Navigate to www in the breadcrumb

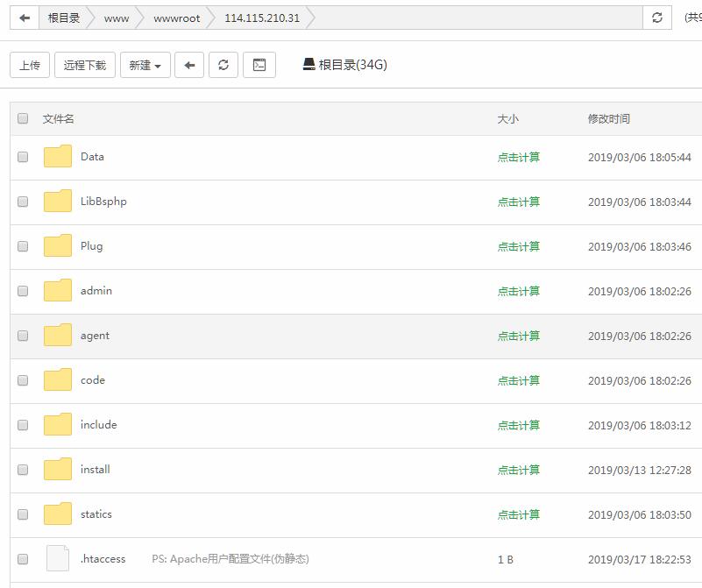[117, 18]
